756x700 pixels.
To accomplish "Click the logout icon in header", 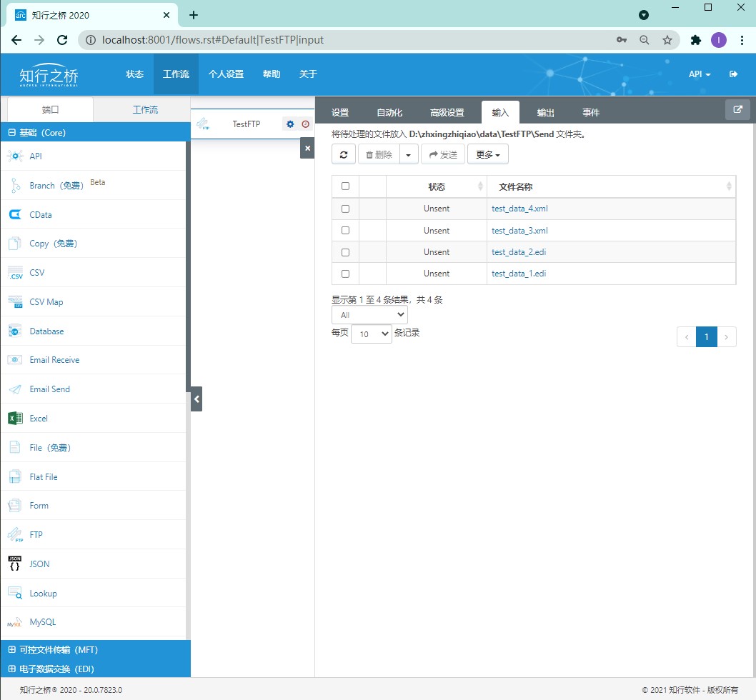I will coord(733,74).
